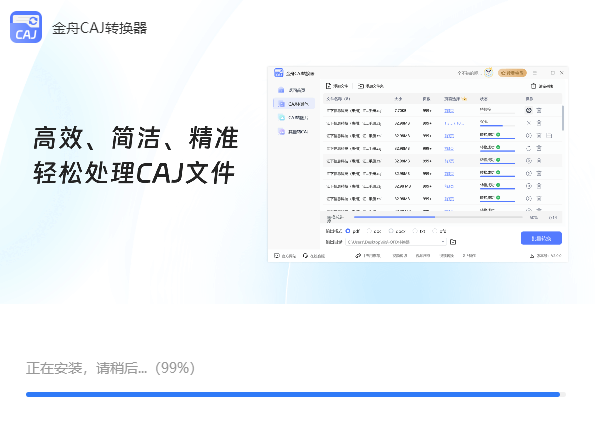Click the blue installation progress bar

(296, 394)
